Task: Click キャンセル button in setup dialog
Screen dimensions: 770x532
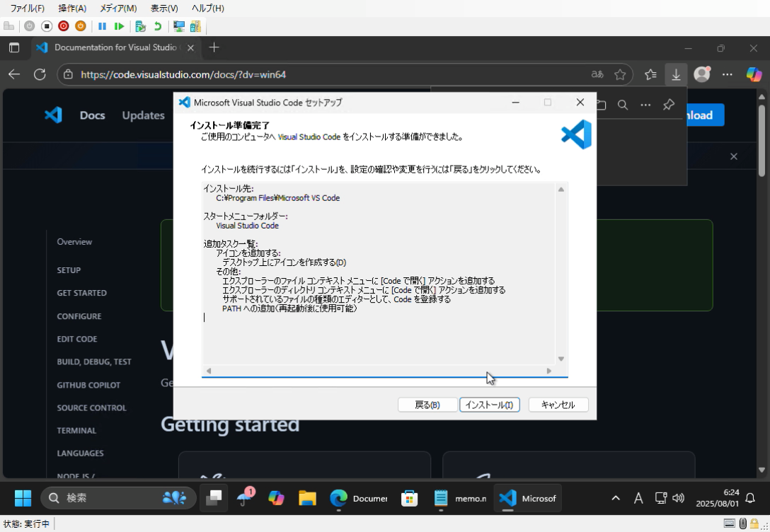Action: 558,405
